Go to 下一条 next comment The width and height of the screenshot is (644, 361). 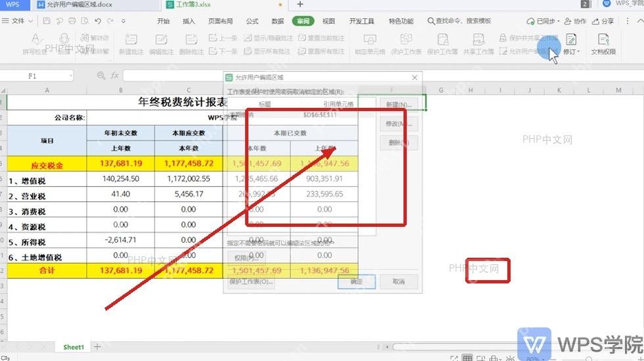pyautogui.click(x=223, y=51)
